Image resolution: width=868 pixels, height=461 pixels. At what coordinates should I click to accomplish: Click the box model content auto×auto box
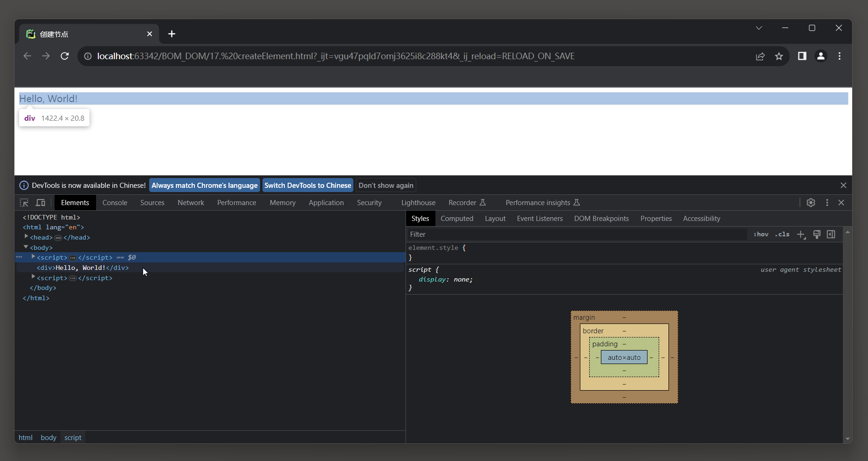(x=624, y=358)
